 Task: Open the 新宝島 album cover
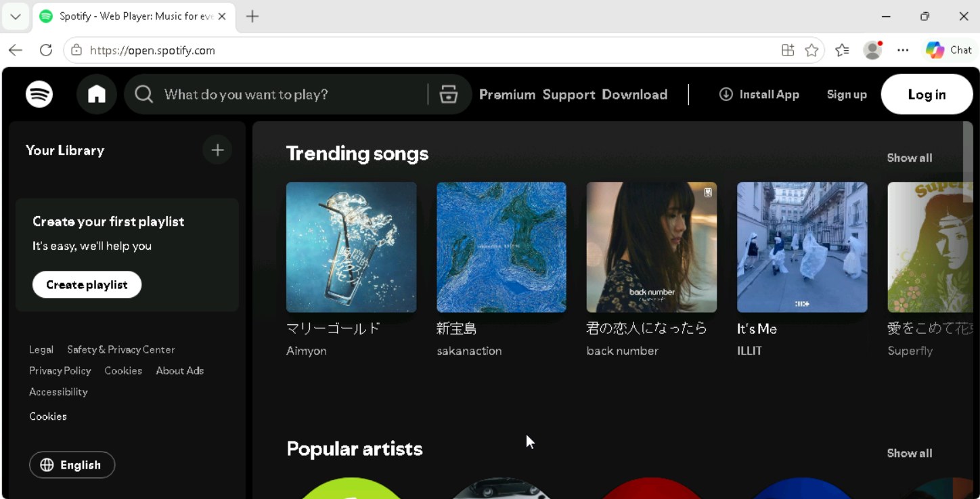point(502,247)
